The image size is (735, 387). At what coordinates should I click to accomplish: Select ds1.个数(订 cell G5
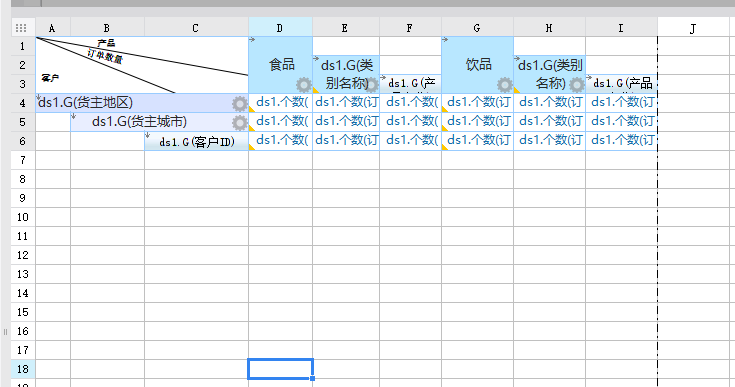coord(477,122)
